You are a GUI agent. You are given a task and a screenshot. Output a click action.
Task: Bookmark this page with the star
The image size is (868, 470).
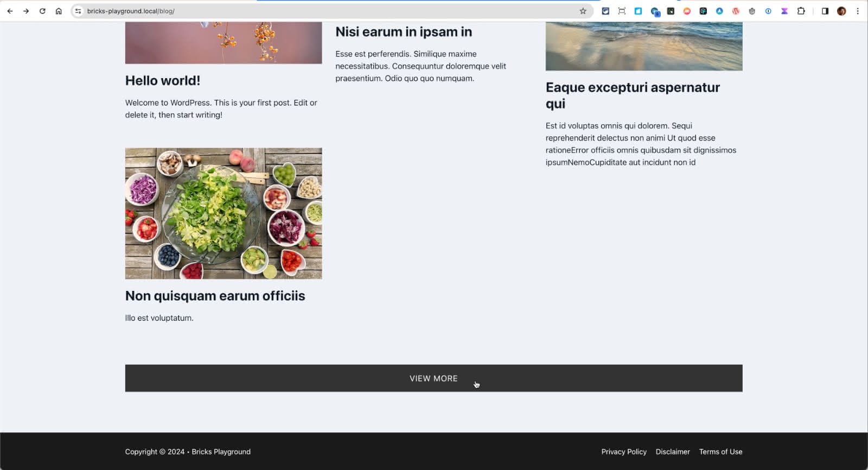[x=583, y=11]
